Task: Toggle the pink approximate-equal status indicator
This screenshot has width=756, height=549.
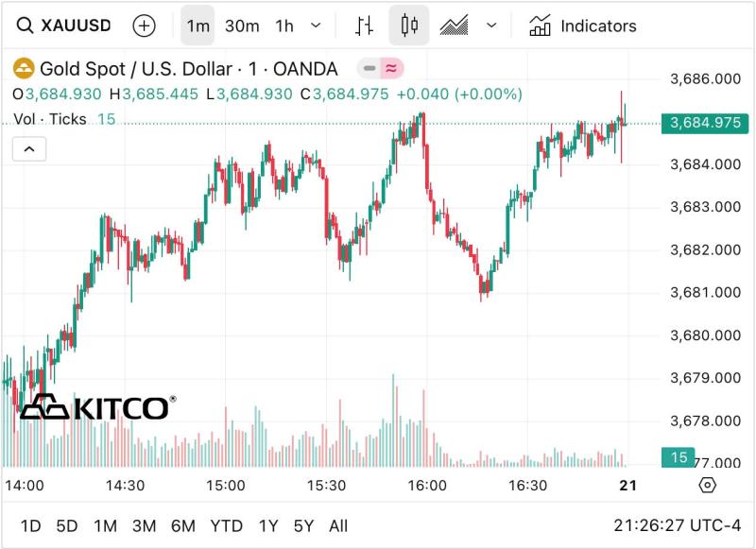Action: tap(391, 68)
